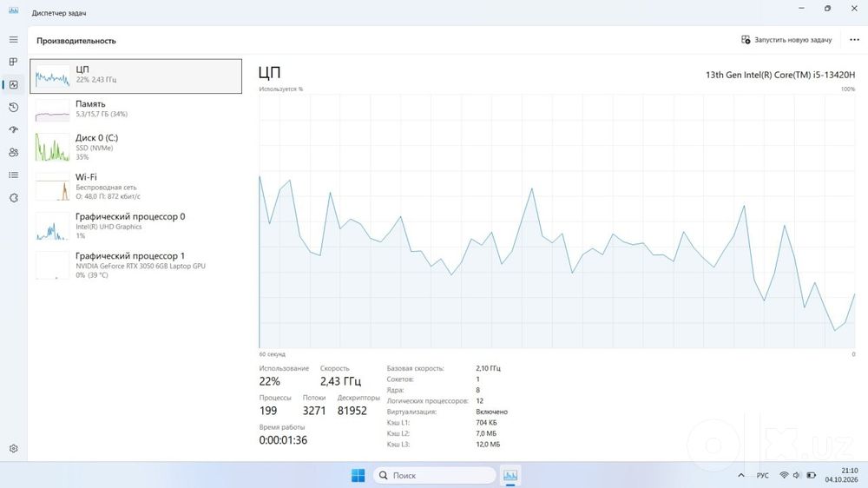This screenshot has width=868, height=488.
Task: Click Run new task button
Action: [786, 40]
